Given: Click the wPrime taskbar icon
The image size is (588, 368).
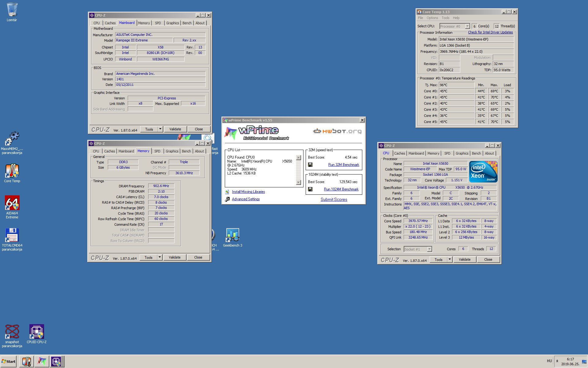Looking at the screenshot, I should (41, 362).
